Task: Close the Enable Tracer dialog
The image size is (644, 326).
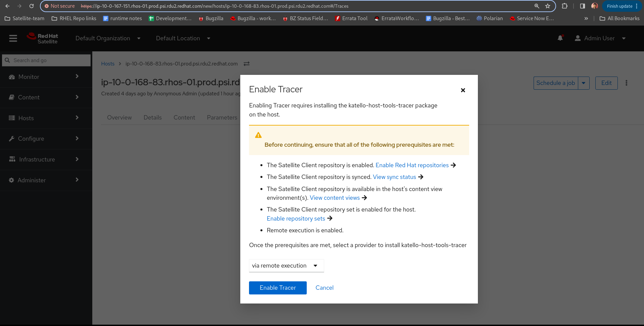Action: (463, 90)
